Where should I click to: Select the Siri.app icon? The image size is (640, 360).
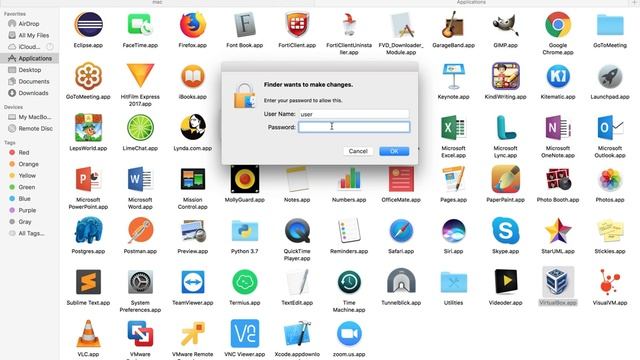[x=453, y=231]
